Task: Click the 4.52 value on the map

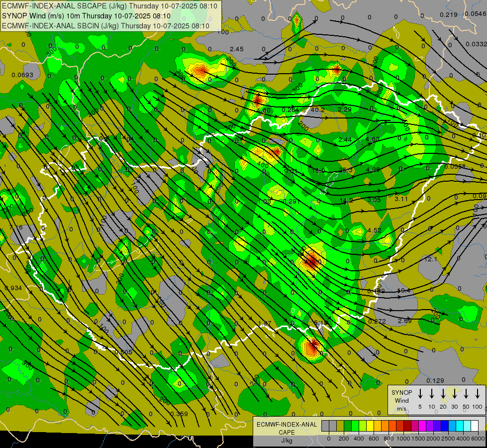Action: 374,230
